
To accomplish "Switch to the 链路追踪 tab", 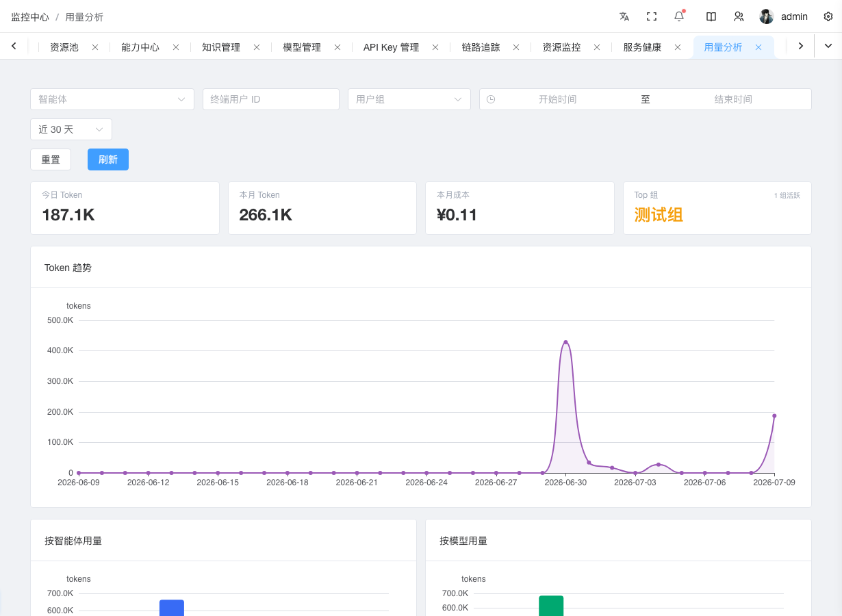I will 481,47.
